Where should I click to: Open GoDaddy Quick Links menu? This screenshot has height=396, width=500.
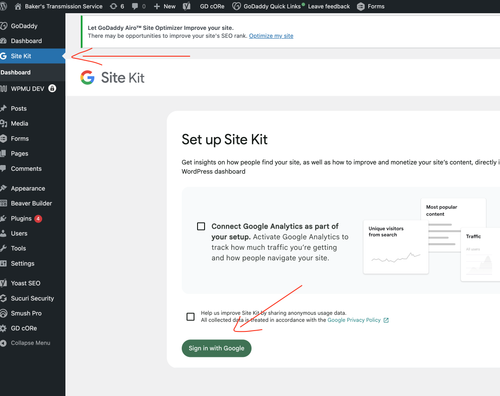tap(268, 6)
